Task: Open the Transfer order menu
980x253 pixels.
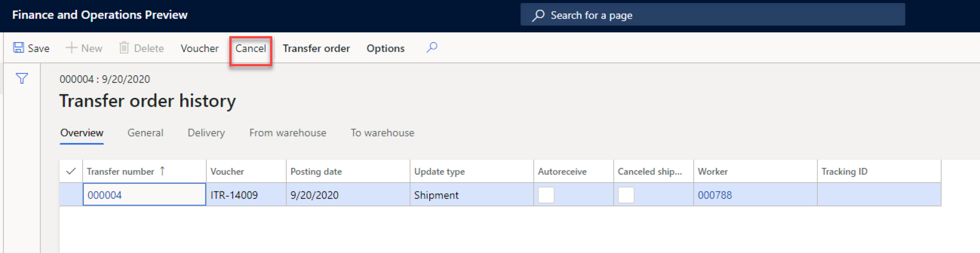Action: pos(316,48)
